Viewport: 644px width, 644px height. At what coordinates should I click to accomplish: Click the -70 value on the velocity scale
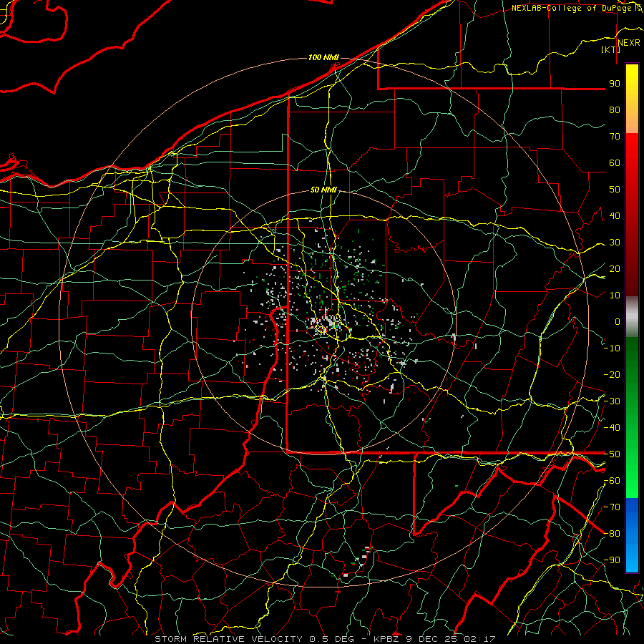coord(612,507)
